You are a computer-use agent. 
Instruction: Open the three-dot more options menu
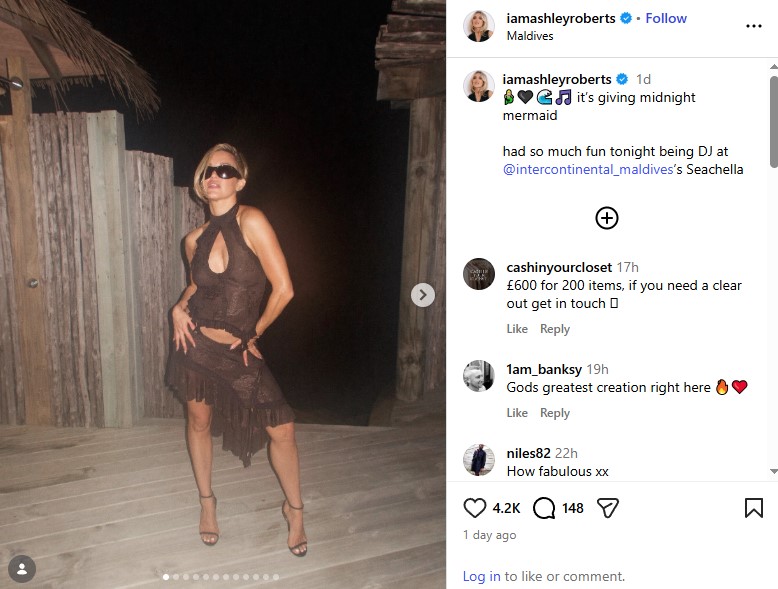click(754, 26)
